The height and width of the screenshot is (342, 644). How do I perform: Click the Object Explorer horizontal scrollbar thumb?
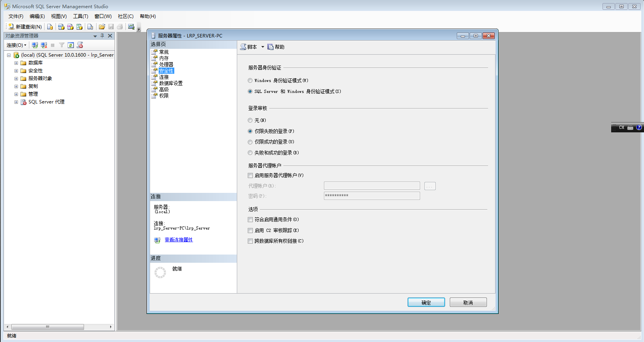tap(48, 327)
